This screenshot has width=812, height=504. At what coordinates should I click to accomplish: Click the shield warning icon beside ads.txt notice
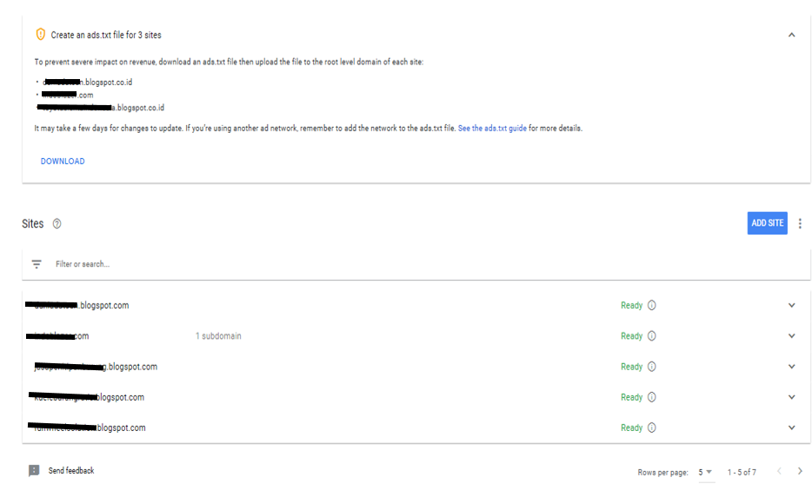[x=40, y=35]
